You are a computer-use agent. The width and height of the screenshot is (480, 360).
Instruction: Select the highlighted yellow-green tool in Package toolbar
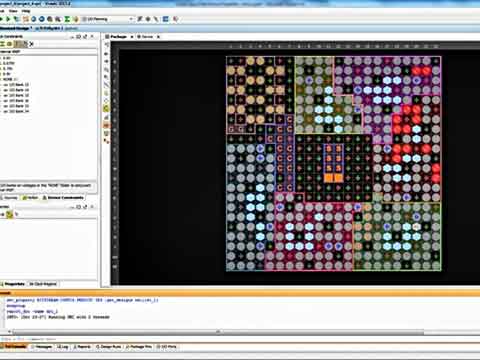coord(106,108)
